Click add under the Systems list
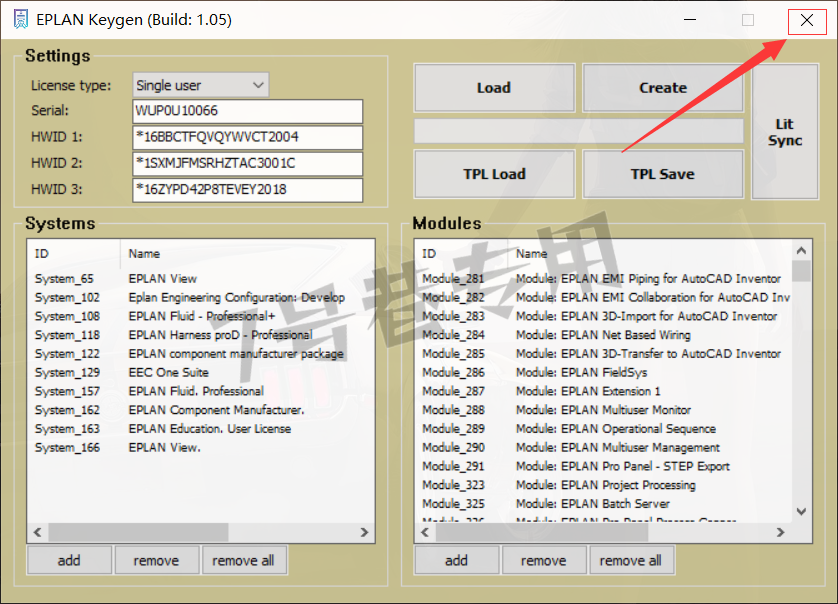838x604 pixels. [x=69, y=560]
